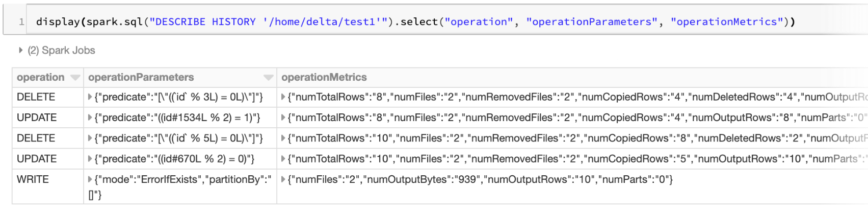
Task: Click the operation column header label
Action: [41, 77]
